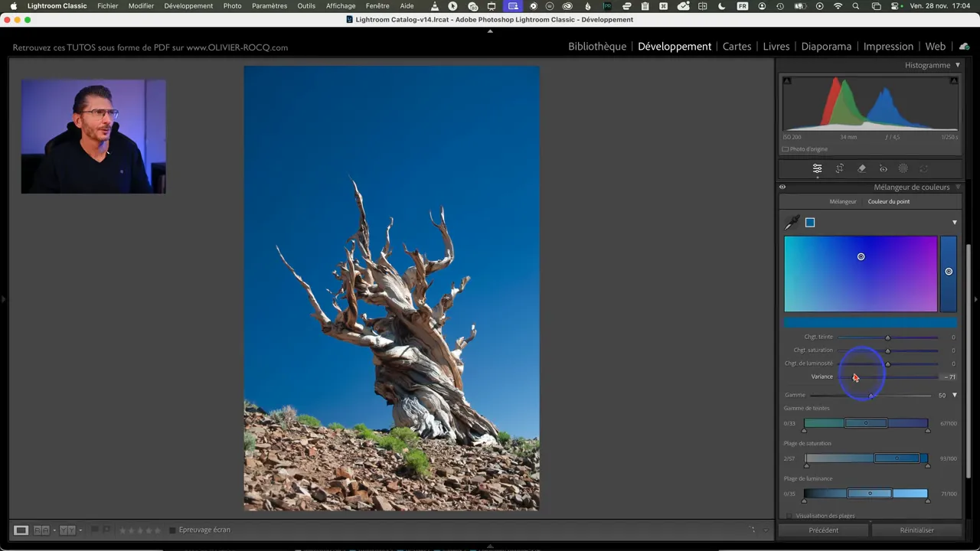Open the Développement menu in menu bar
Viewport: 980px width, 551px height.
[188, 6]
